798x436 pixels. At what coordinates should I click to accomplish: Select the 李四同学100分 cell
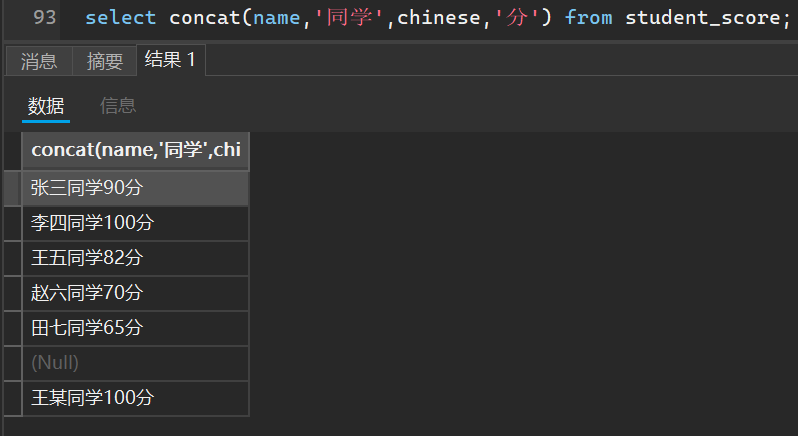(x=136, y=223)
